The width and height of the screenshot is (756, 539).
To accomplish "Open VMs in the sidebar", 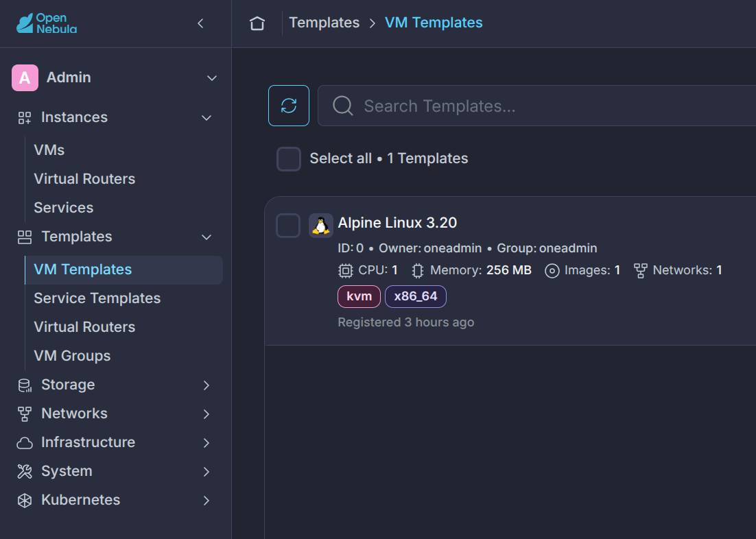I will click(49, 150).
